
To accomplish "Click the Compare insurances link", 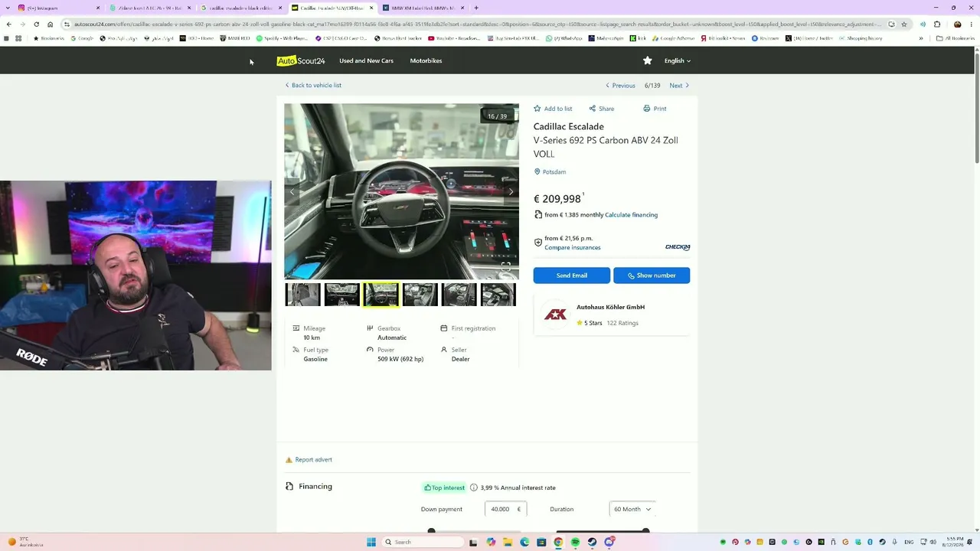I will point(573,248).
